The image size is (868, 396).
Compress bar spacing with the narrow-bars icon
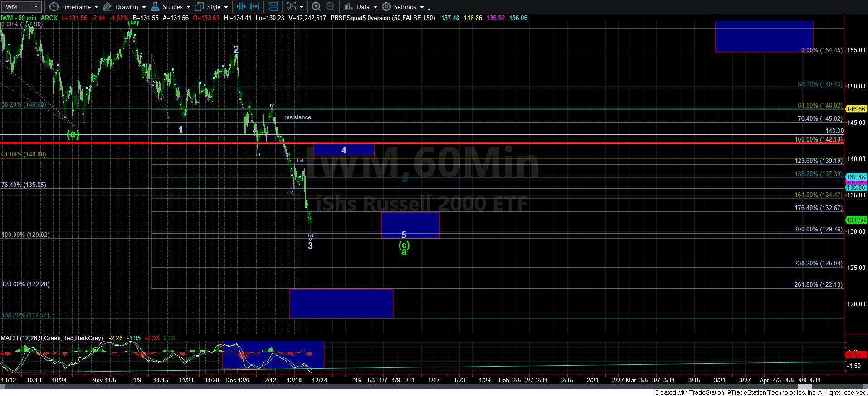point(241,6)
